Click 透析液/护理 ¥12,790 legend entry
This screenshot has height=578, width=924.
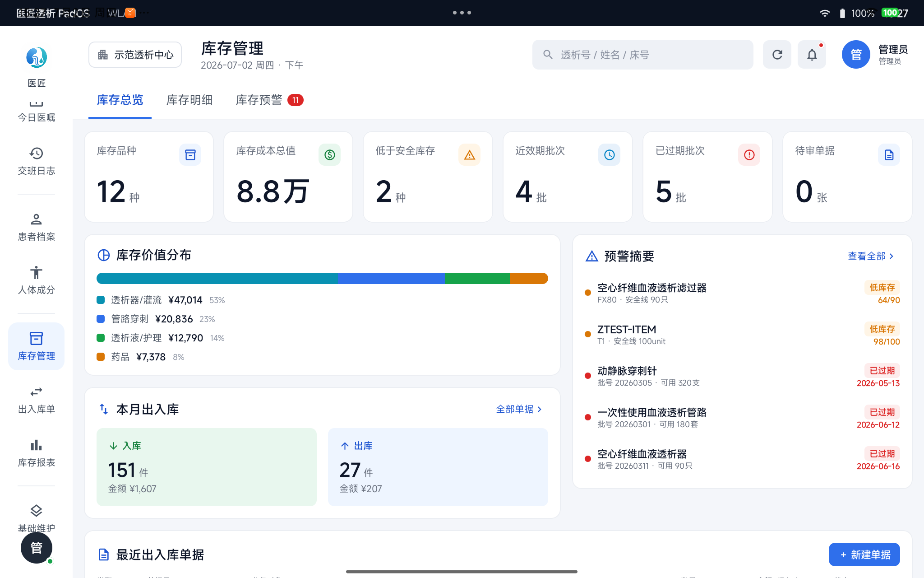[x=161, y=338]
